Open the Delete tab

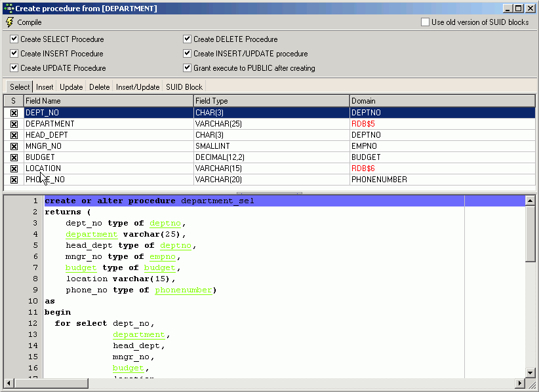click(x=100, y=87)
